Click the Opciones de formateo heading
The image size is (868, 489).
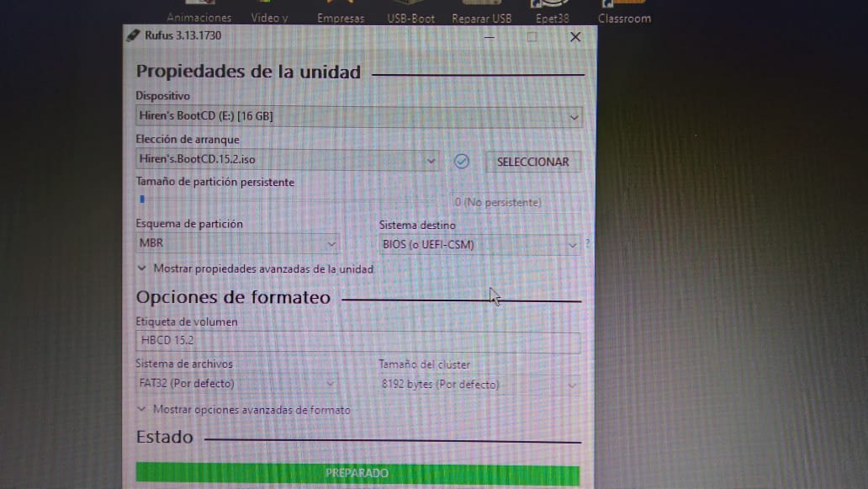pyautogui.click(x=233, y=297)
